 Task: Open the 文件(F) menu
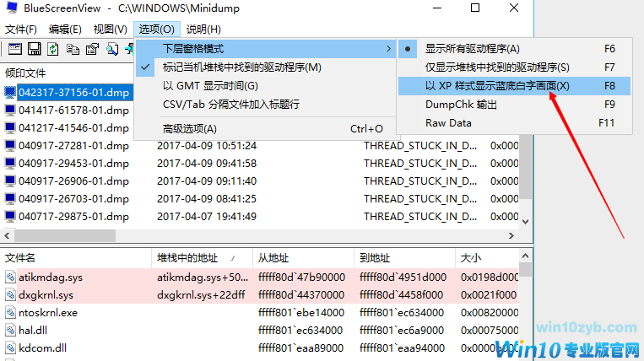pyautogui.click(x=21, y=30)
